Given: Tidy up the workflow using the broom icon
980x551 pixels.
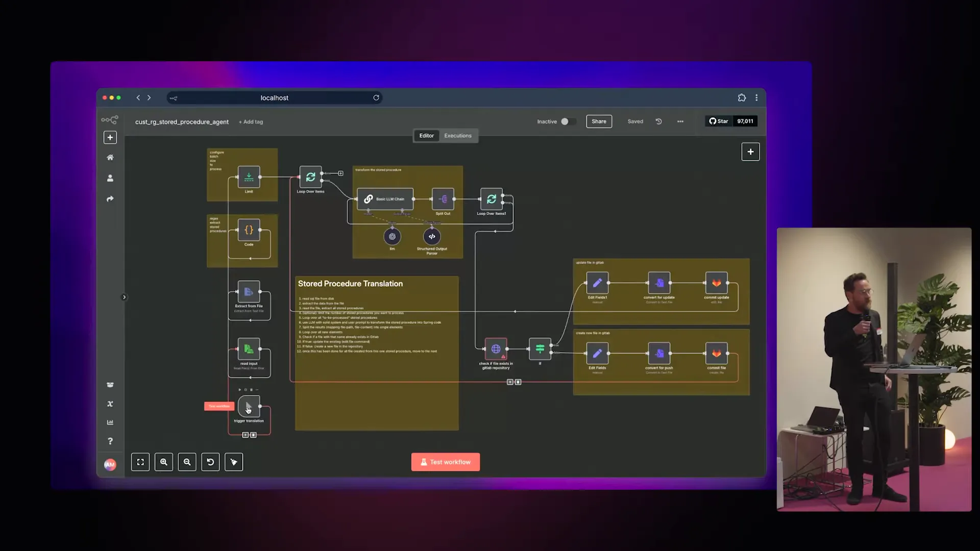Looking at the screenshot, I should (x=233, y=462).
